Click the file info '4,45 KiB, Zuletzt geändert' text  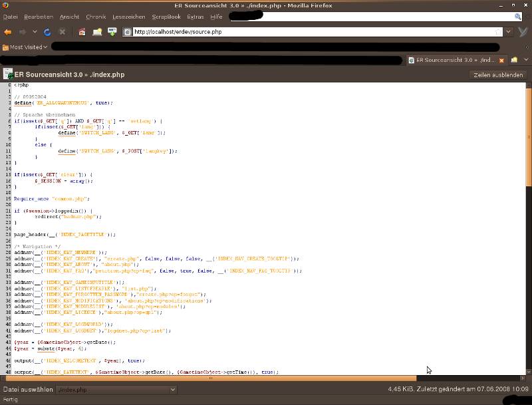click(x=458, y=389)
